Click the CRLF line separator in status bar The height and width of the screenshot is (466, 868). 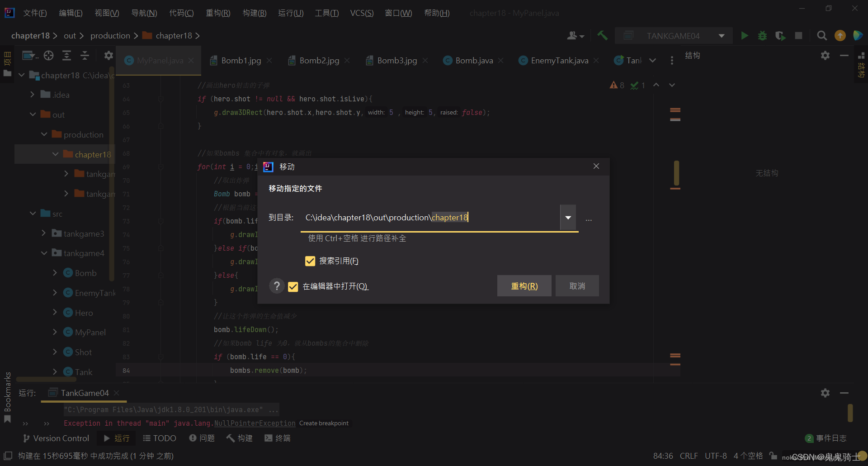click(689, 456)
